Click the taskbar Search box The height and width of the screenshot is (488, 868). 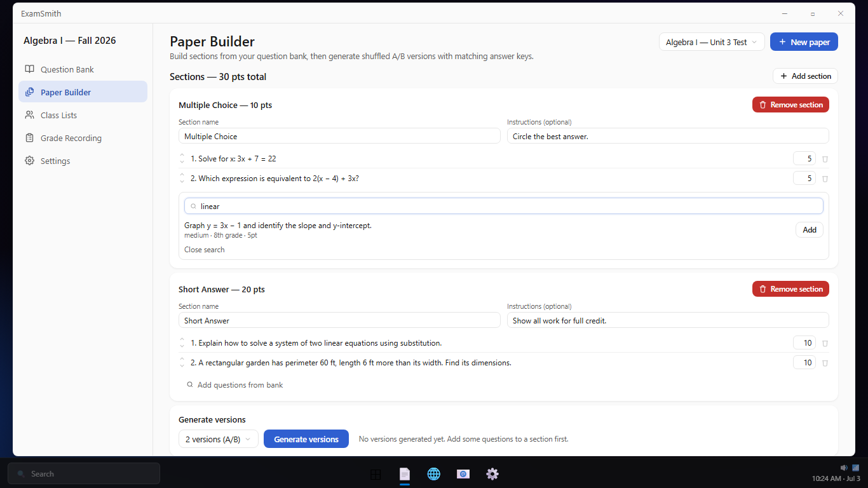(84, 474)
